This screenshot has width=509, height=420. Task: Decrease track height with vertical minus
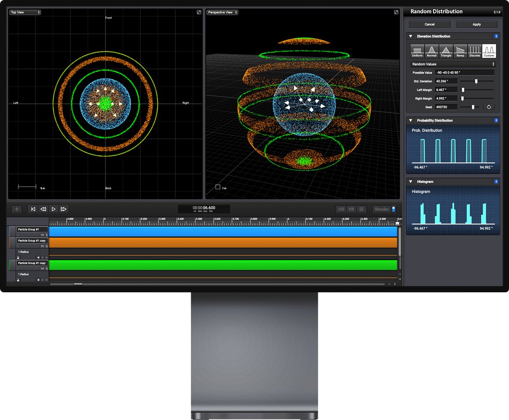click(x=400, y=274)
